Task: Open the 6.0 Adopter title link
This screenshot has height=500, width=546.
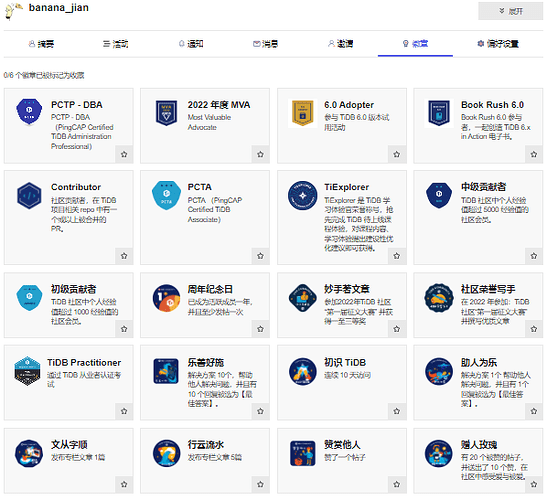Action: tap(349, 105)
